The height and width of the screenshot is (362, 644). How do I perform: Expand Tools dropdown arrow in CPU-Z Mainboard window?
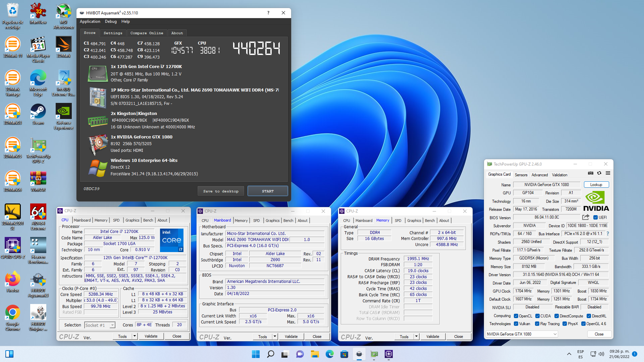point(275,337)
